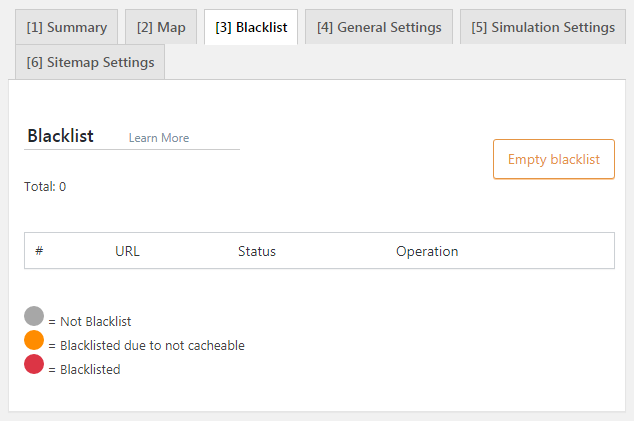Click the Blacklist section heading

[61, 136]
